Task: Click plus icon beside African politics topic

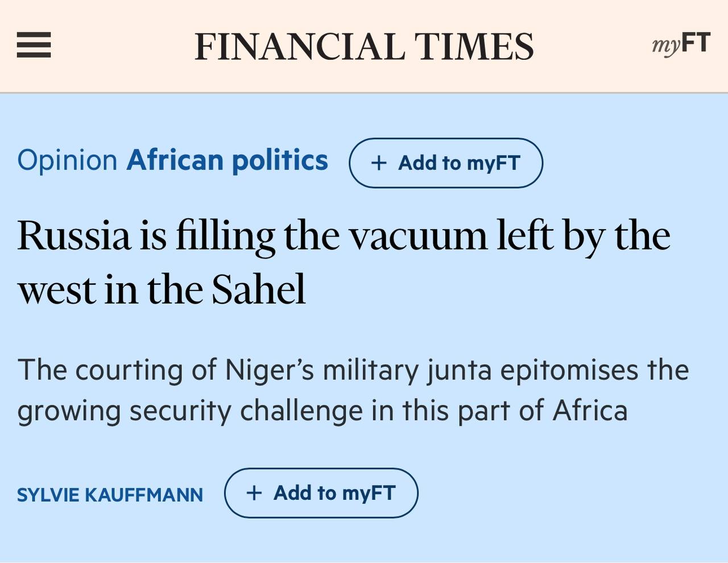Action: click(x=379, y=163)
